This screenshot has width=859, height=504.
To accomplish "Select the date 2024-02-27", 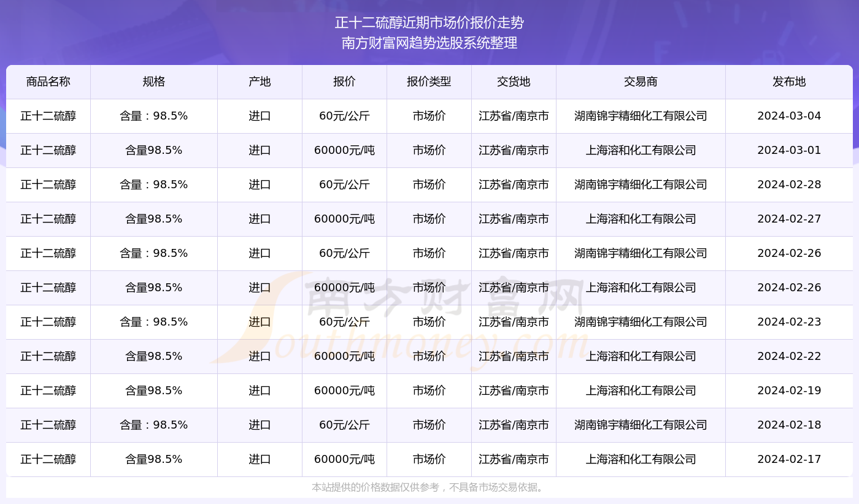I will [789, 219].
